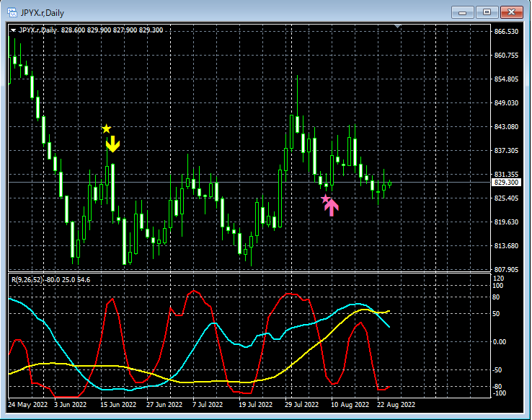Click the 807.905 price scale value
532x420 pixels.
coord(506,270)
